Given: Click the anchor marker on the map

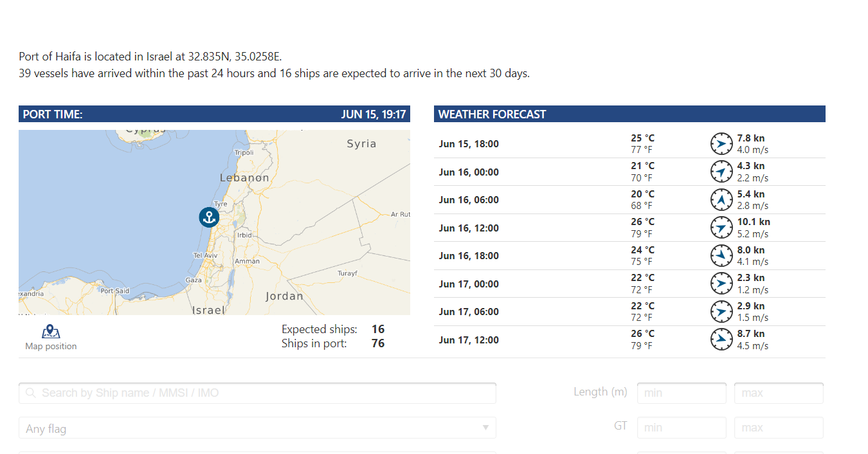Looking at the screenshot, I should click(209, 217).
